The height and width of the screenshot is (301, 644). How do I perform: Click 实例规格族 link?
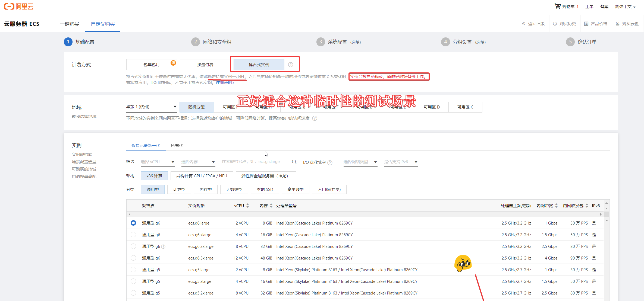82,155
